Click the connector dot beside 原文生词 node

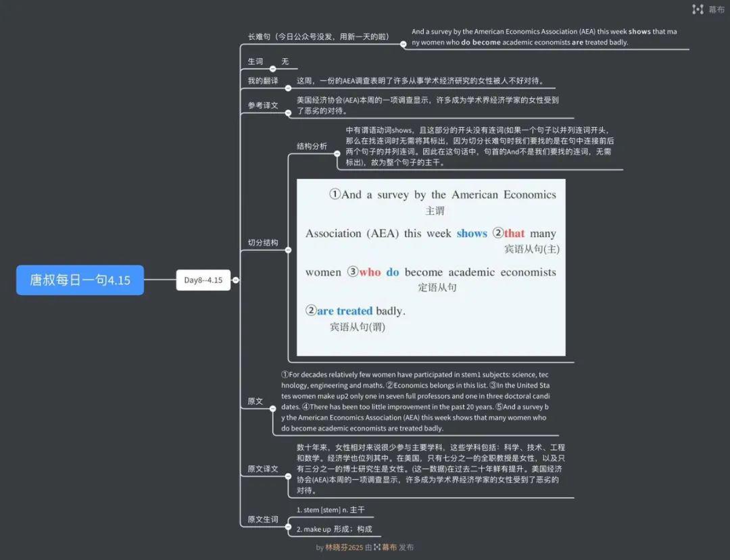click(x=288, y=527)
